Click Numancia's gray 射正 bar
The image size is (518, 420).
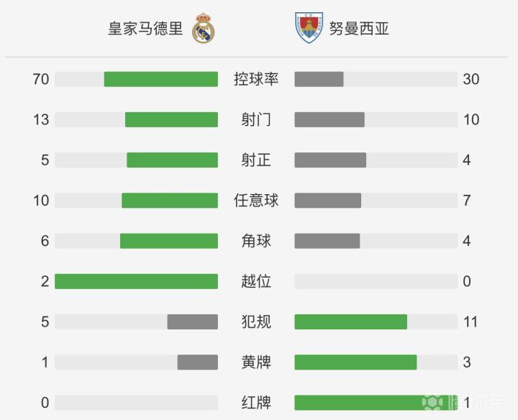[x=330, y=160]
